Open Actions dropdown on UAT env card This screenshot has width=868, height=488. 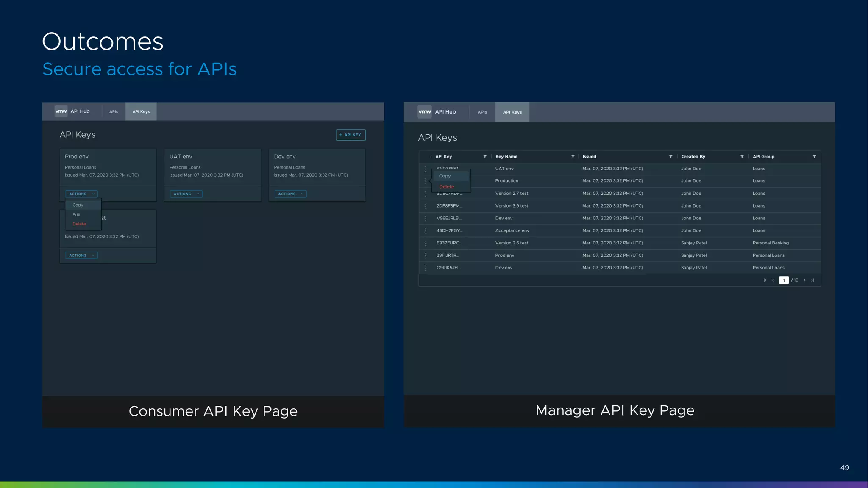point(186,194)
